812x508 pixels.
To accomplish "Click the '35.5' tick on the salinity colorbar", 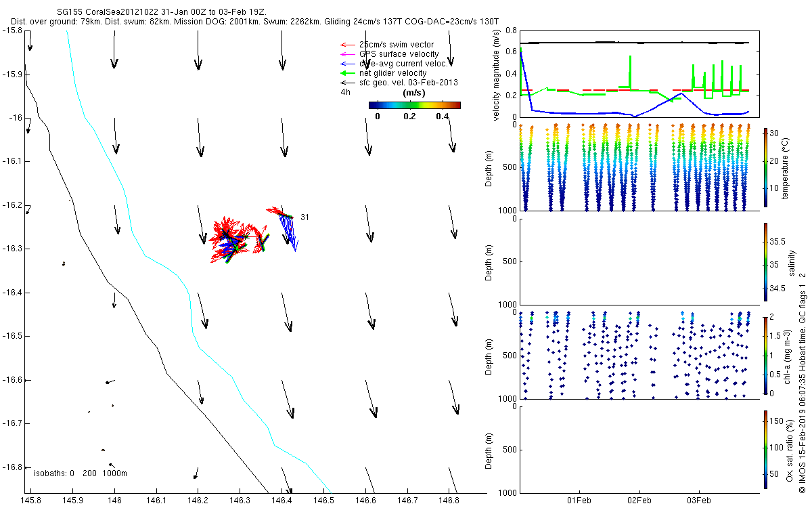I will [778, 241].
